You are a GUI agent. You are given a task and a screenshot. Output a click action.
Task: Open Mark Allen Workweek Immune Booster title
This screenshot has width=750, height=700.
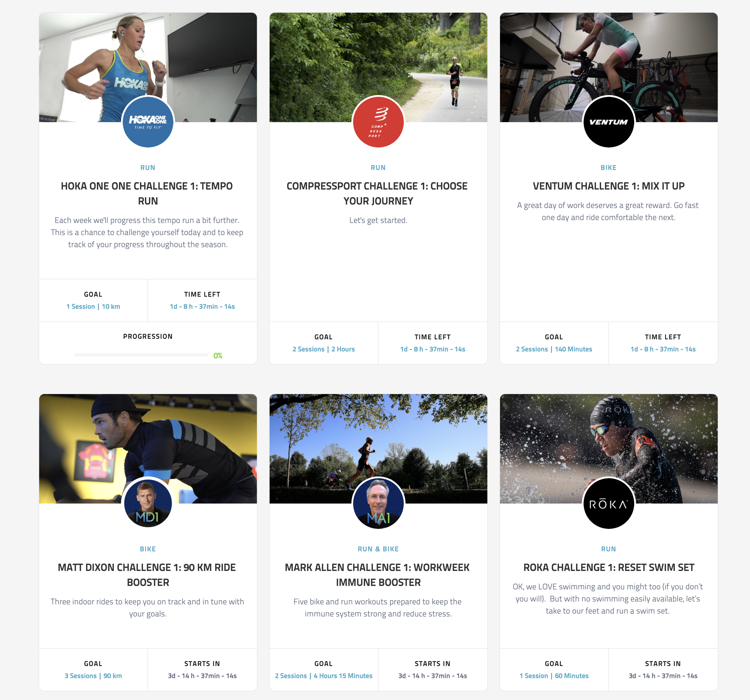(377, 575)
